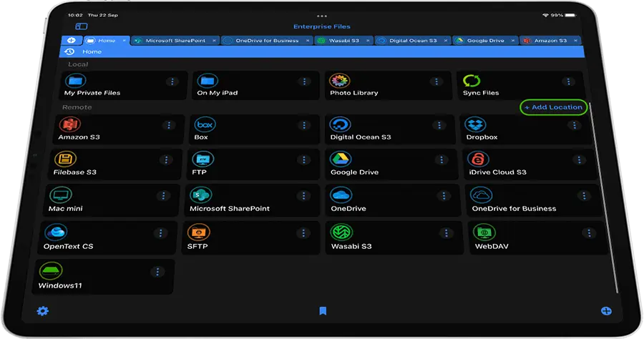Switch to the Digital Ocean S3 tab
Image resolution: width=644 pixels, height=339 pixels.
(x=412, y=41)
